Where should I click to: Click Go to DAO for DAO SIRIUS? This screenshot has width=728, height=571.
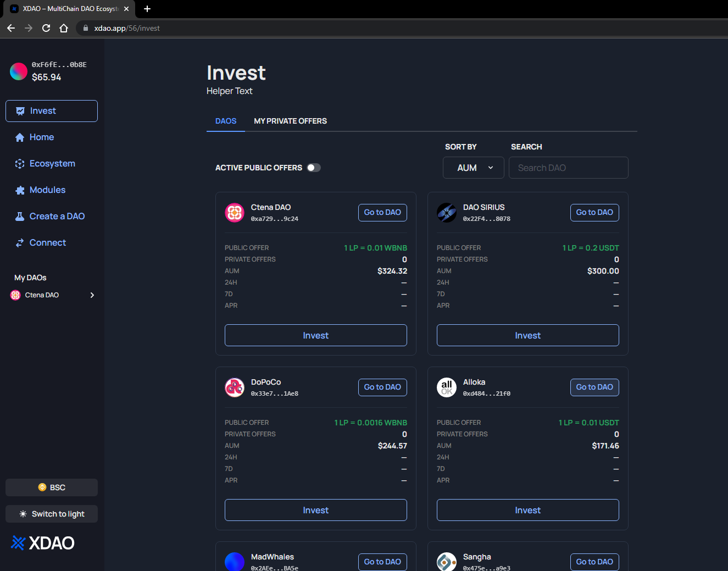click(594, 213)
